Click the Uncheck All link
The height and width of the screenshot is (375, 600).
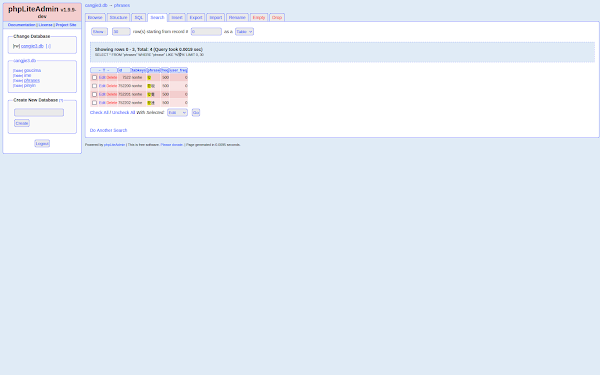[x=123, y=112]
